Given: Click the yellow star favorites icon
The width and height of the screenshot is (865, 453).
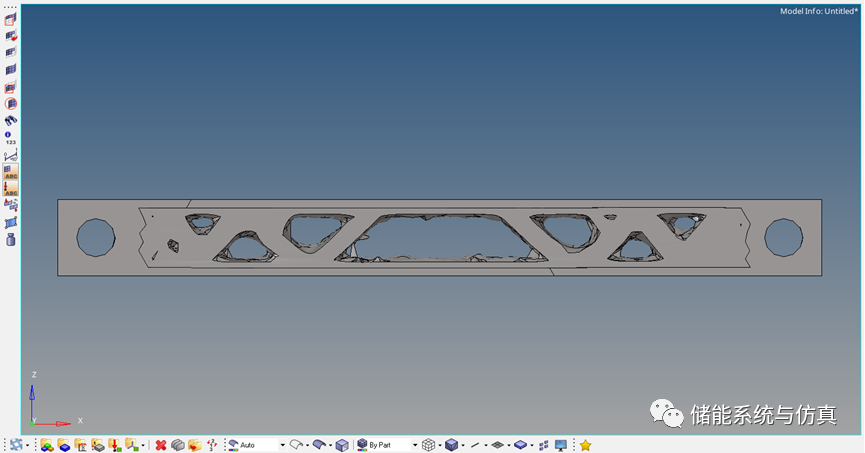Looking at the screenshot, I should [x=585, y=445].
